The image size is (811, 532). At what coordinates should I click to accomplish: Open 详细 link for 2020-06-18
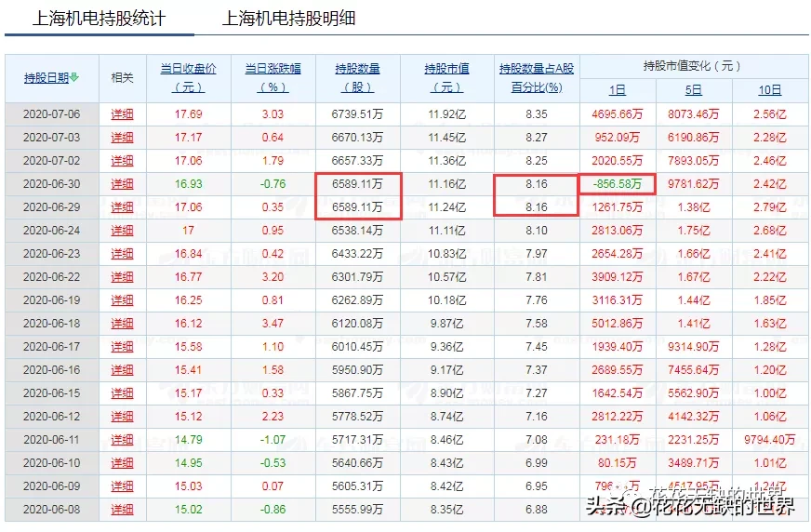(x=122, y=324)
